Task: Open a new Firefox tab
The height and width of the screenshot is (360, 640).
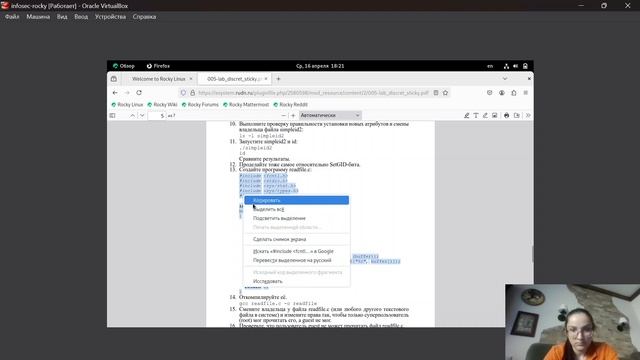Action: tap(278, 79)
